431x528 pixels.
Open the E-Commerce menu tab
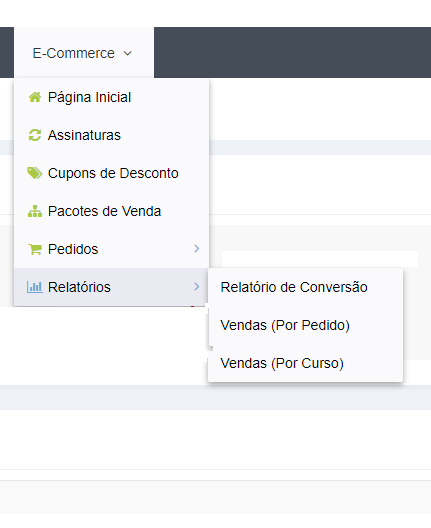(84, 53)
